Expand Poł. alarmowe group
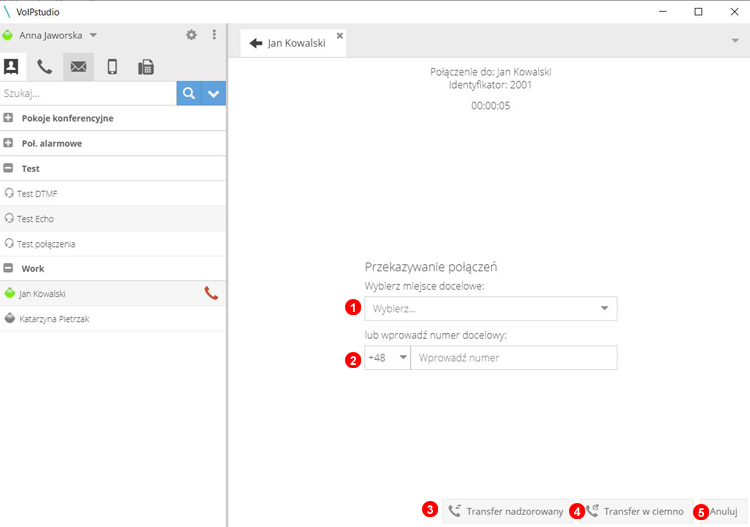Screen dimensions: 750x527 (x=8, y=143)
